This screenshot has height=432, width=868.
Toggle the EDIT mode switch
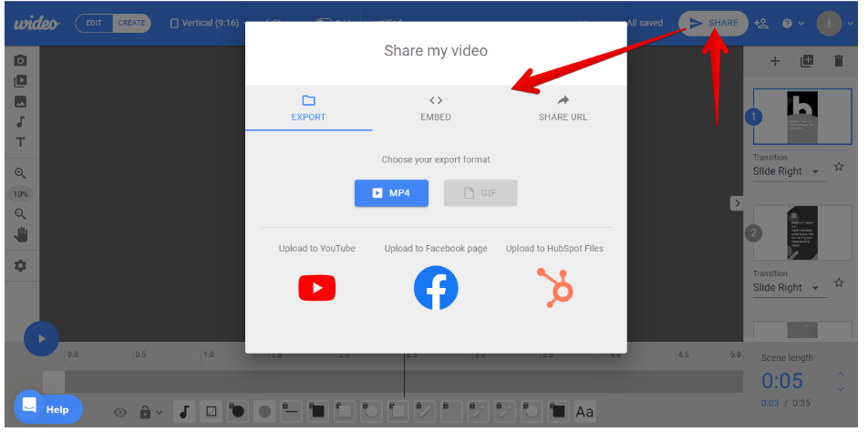[x=94, y=23]
